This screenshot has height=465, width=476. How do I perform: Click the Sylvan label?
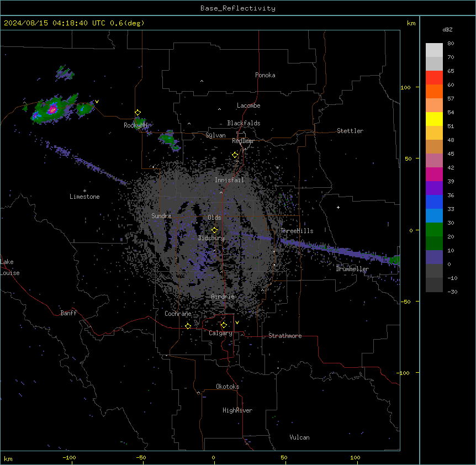click(215, 135)
